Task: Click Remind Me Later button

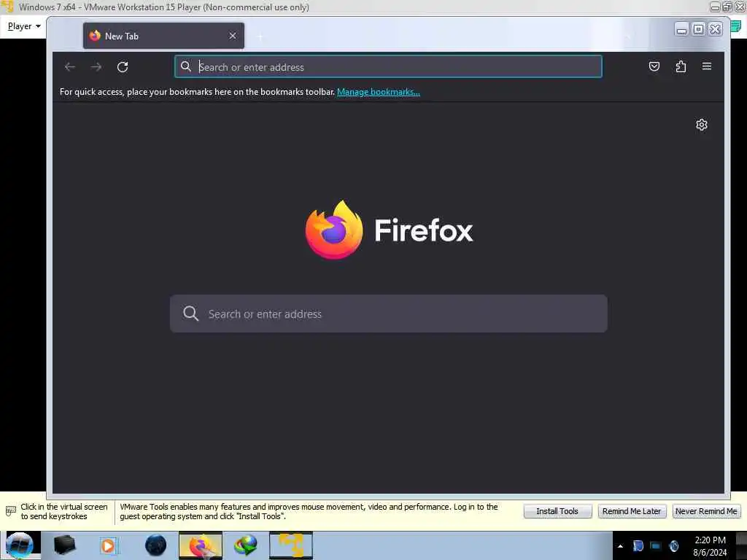Action: point(632,511)
